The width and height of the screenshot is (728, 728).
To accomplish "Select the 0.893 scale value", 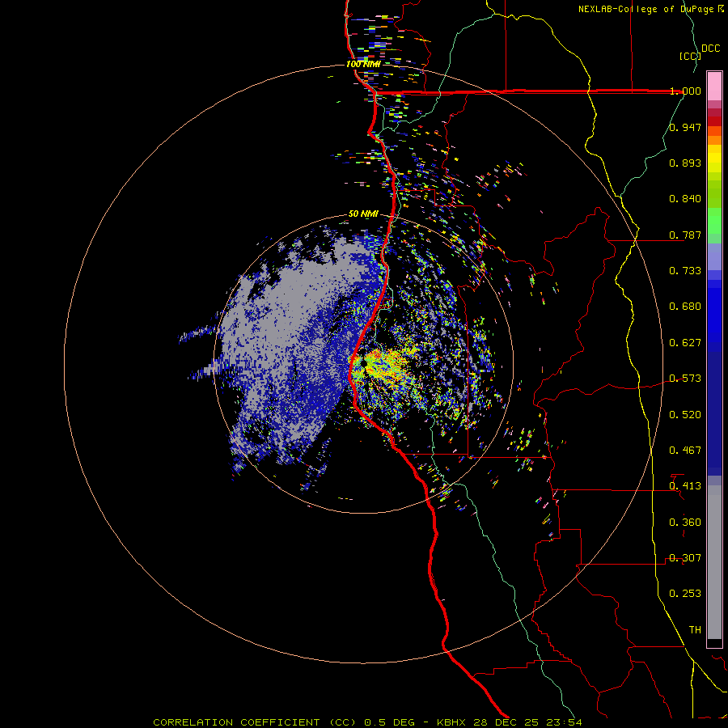I will point(685,163).
